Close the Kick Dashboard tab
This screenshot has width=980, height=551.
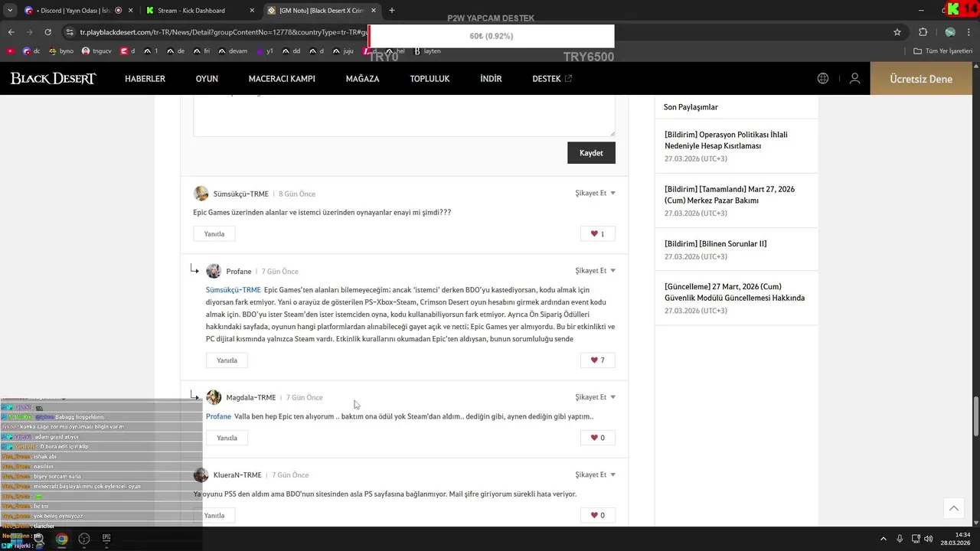252,11
